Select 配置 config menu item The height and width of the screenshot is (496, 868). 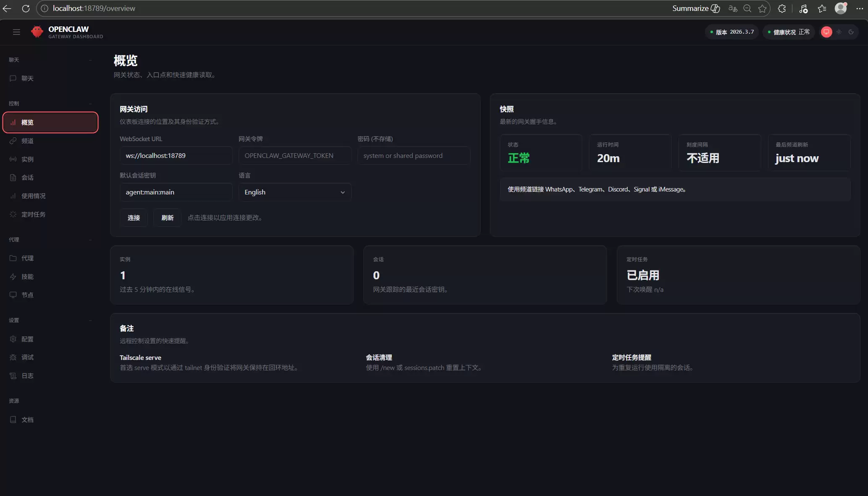27,339
